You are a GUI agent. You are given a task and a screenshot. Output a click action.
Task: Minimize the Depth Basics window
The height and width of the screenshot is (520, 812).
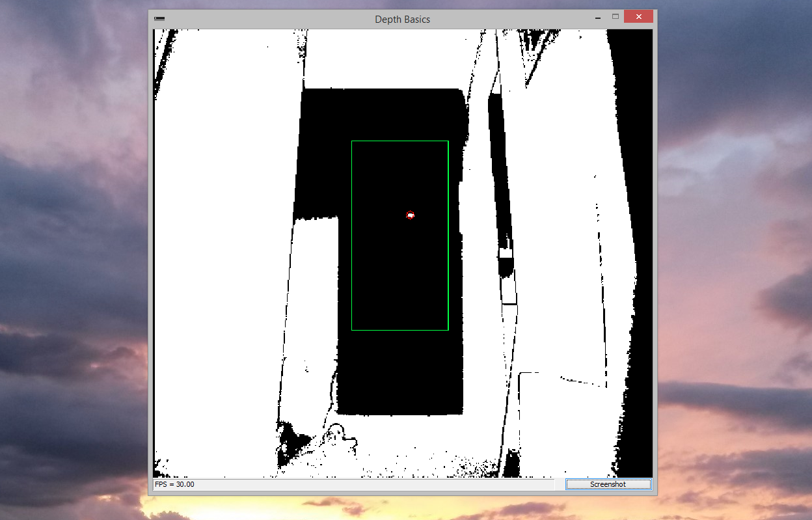597,17
